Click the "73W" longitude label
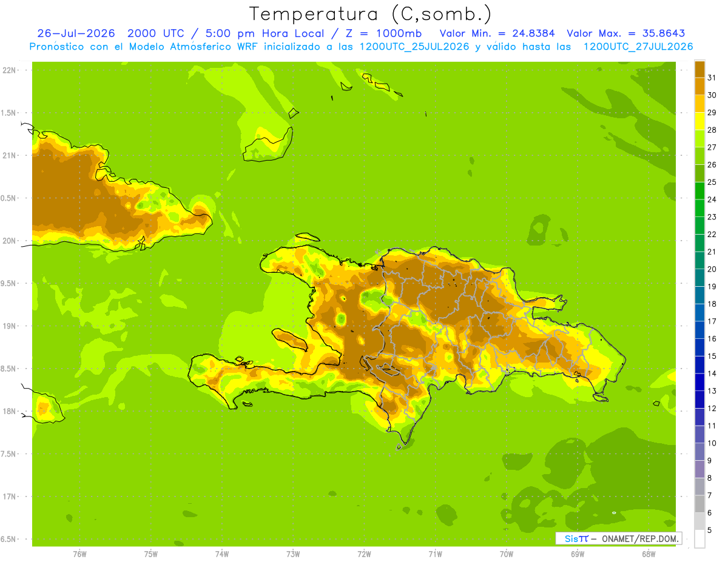This screenshot has width=728, height=562. pos(293,554)
